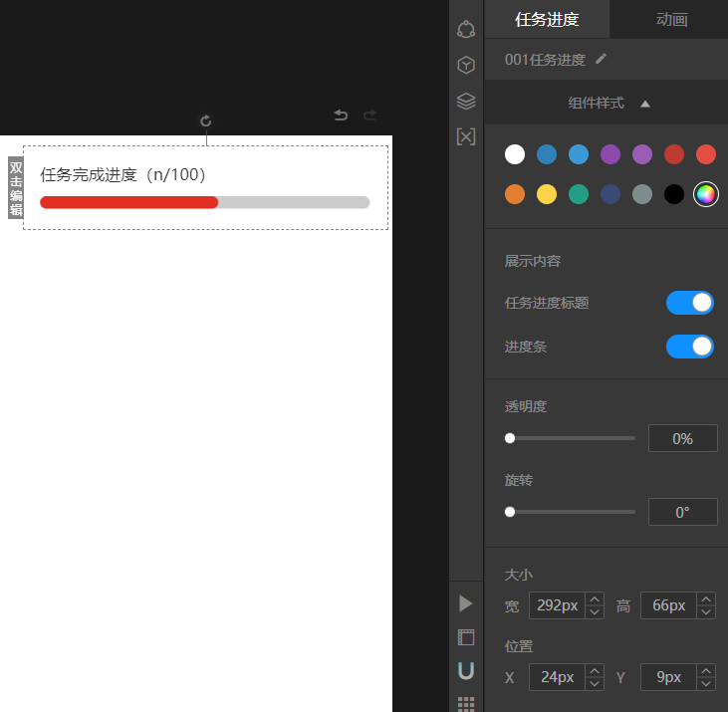Switch to the 动画 tab
This screenshot has width=728, height=712.
pos(671,20)
